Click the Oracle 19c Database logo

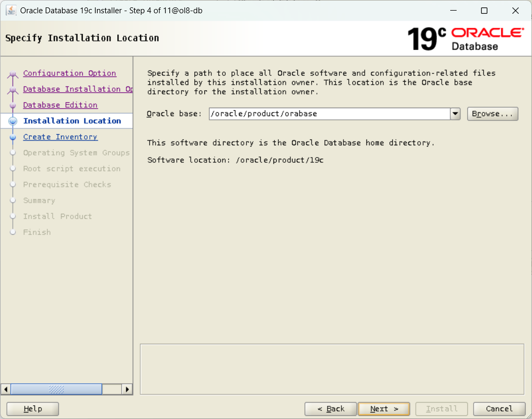(x=466, y=39)
